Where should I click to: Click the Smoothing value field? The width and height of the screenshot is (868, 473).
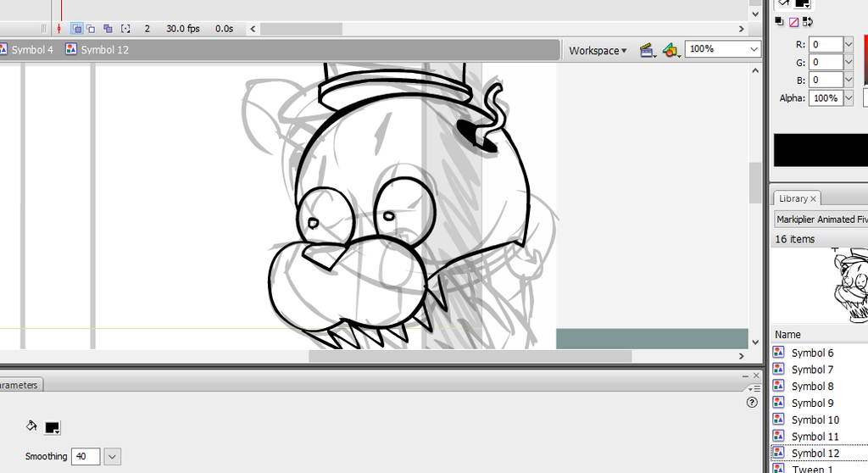coord(86,456)
